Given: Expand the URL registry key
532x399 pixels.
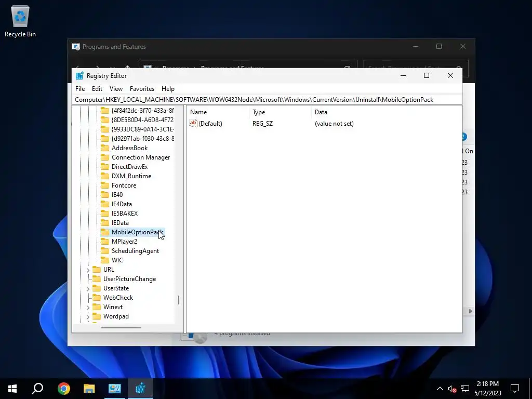Looking at the screenshot, I should click(x=88, y=270).
